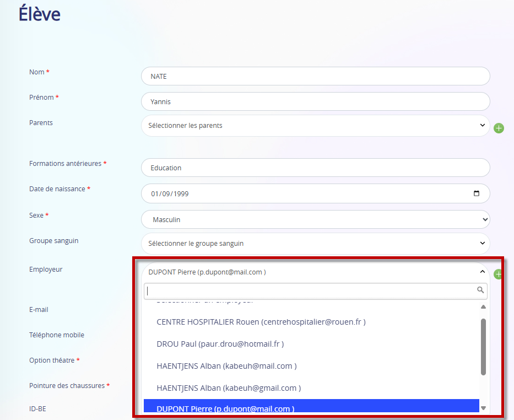Open the Groupe sanguin dropdown

coord(315,244)
